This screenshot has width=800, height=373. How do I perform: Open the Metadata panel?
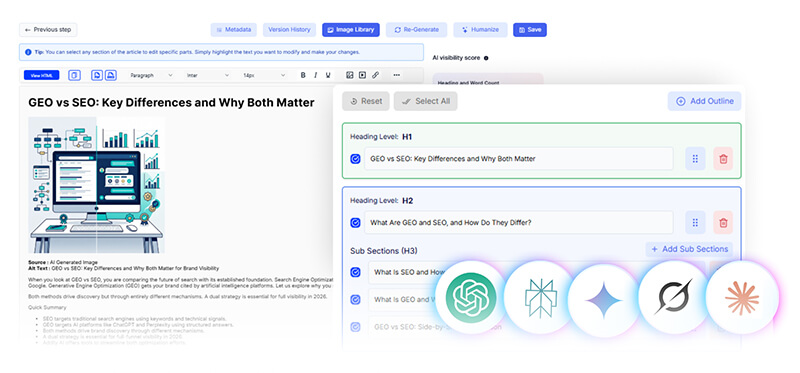coord(234,30)
